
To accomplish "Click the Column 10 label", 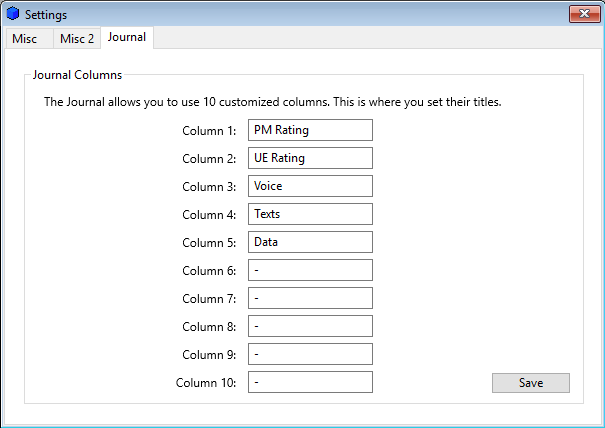I will pyautogui.click(x=206, y=383).
